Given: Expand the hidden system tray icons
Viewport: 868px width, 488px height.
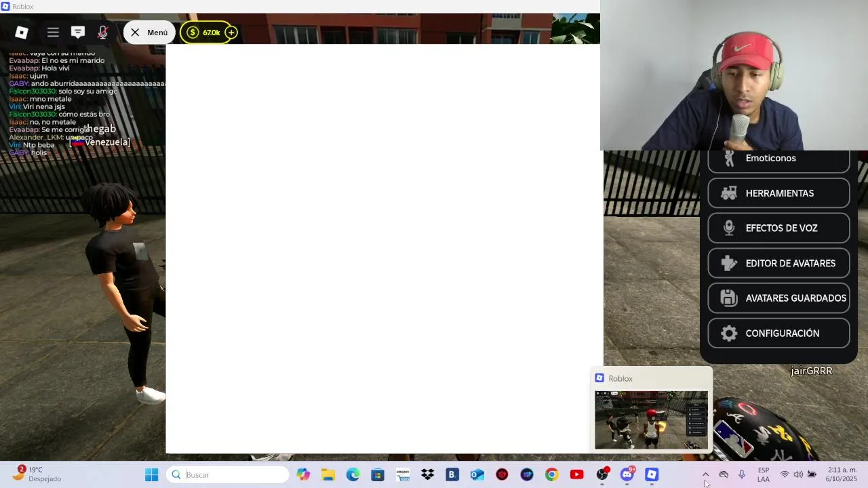Looking at the screenshot, I should click(705, 475).
